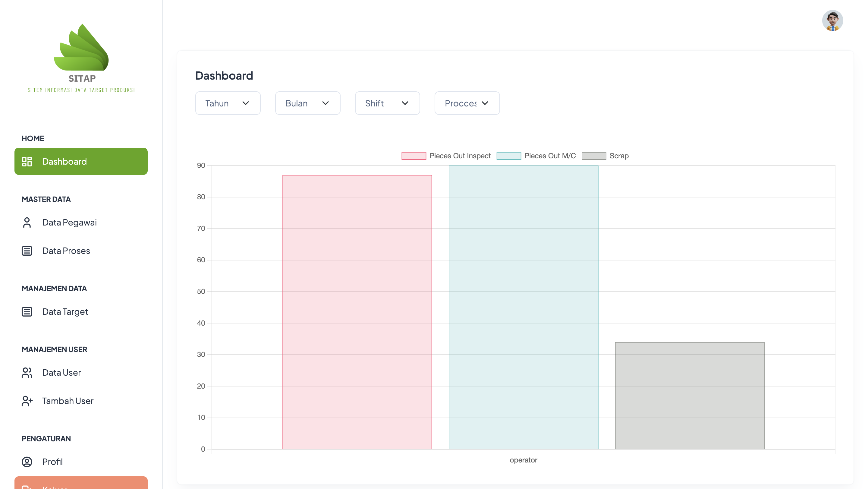
Task: Toggle Pieces Out Inspect legend item
Action: coord(446,156)
